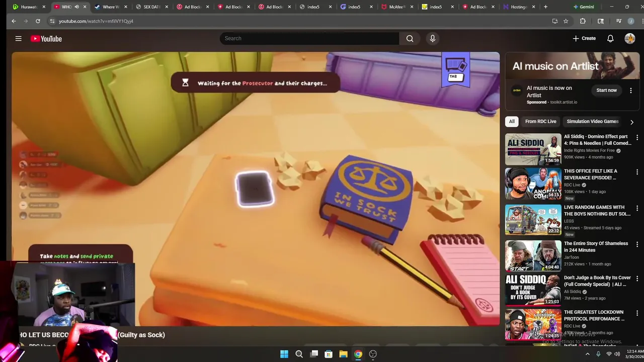Click the video player to pause

pyautogui.click(x=256, y=189)
